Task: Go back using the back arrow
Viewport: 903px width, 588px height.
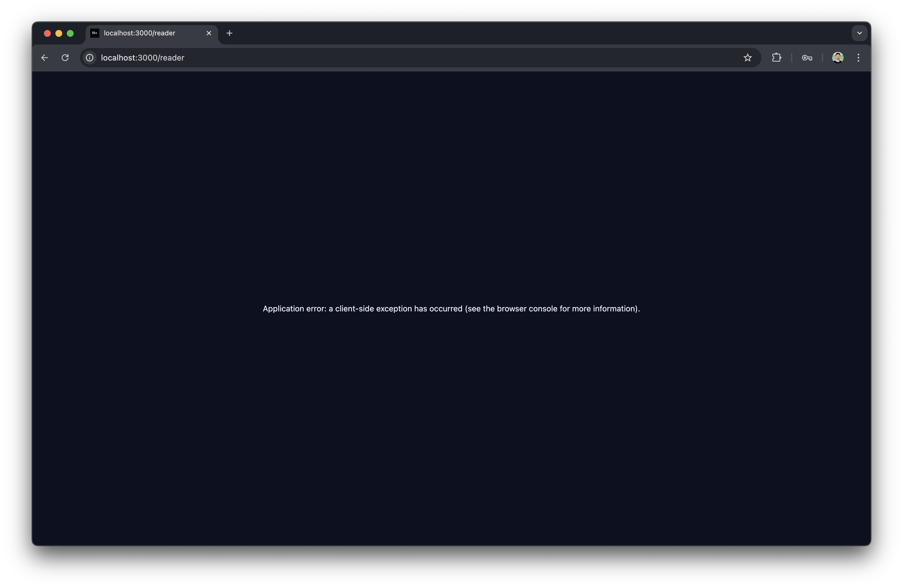Action: pos(45,58)
